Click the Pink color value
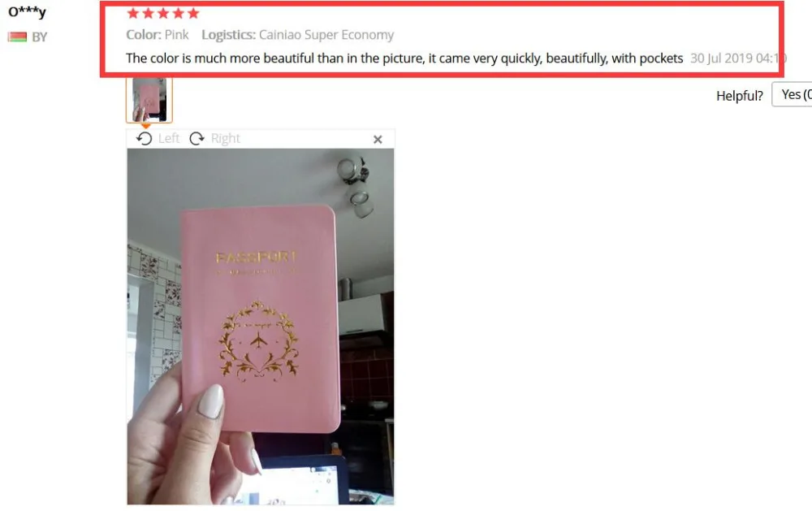Screen dimensions: 812x511 (176, 35)
